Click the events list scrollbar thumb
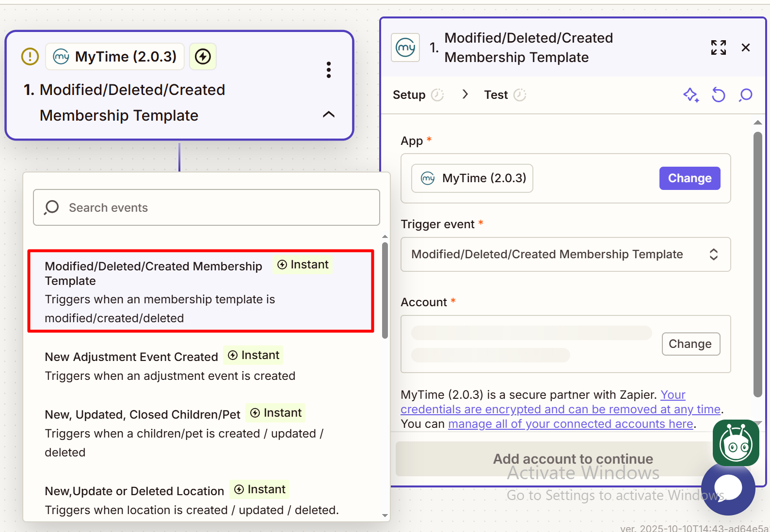Viewport: 770px width, 532px height. click(x=385, y=290)
